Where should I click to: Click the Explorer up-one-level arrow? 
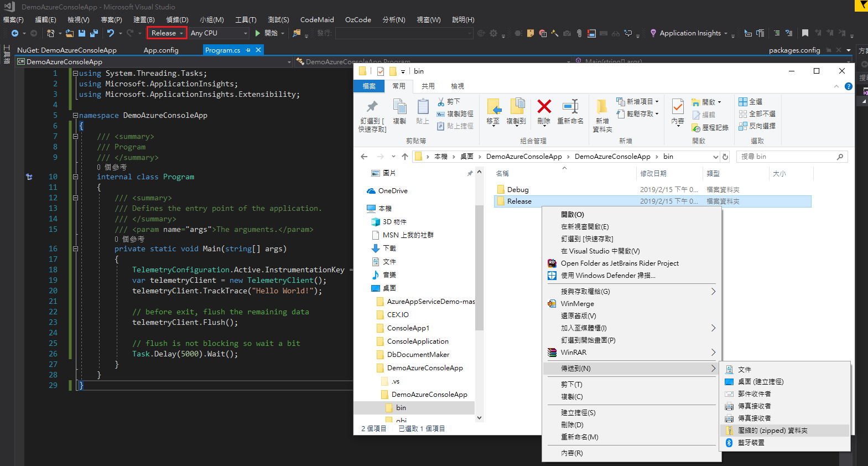[405, 157]
